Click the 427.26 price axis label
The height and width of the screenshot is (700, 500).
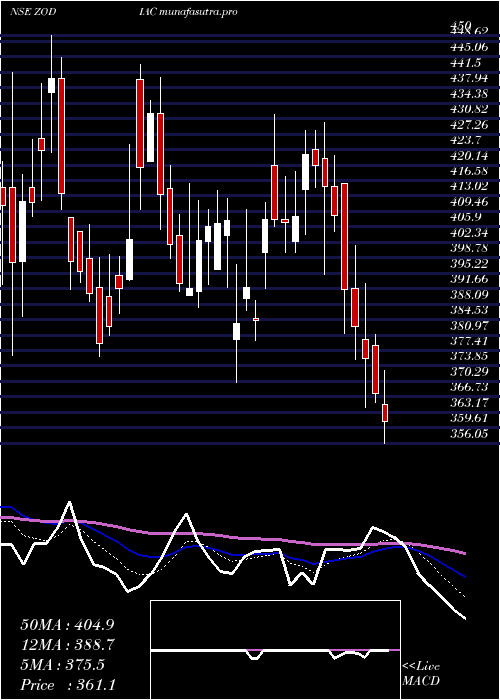pos(468,125)
